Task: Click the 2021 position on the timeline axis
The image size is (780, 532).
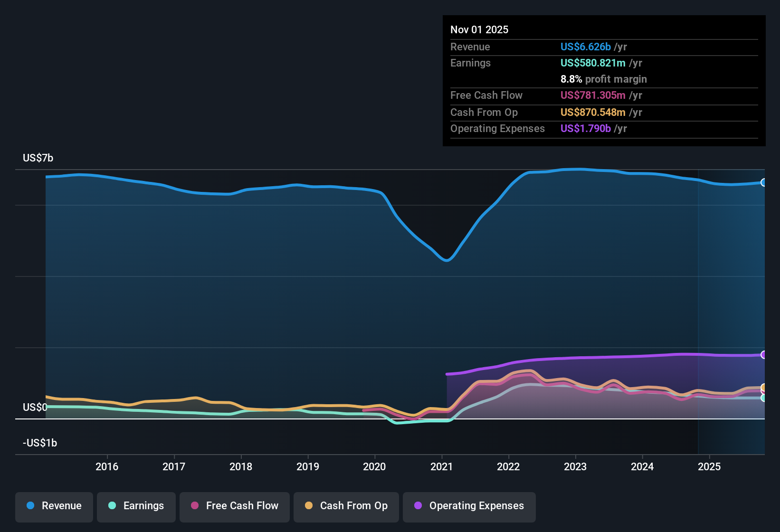Action: [442, 466]
